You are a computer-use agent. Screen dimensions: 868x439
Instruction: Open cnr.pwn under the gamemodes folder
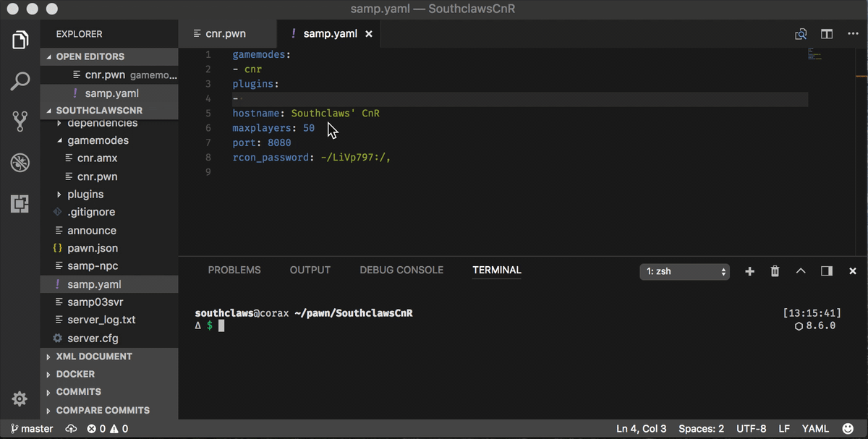pyautogui.click(x=109, y=176)
